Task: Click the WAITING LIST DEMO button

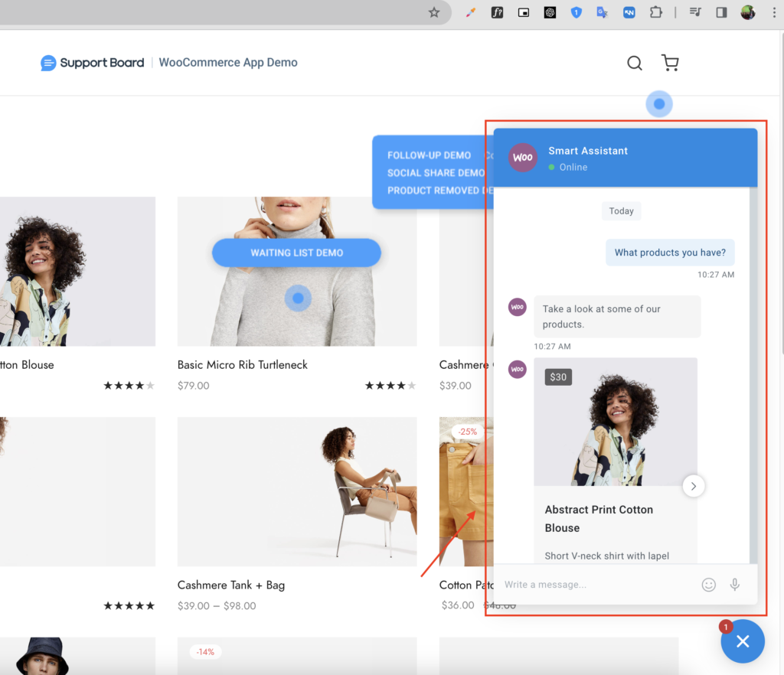Action: click(296, 253)
